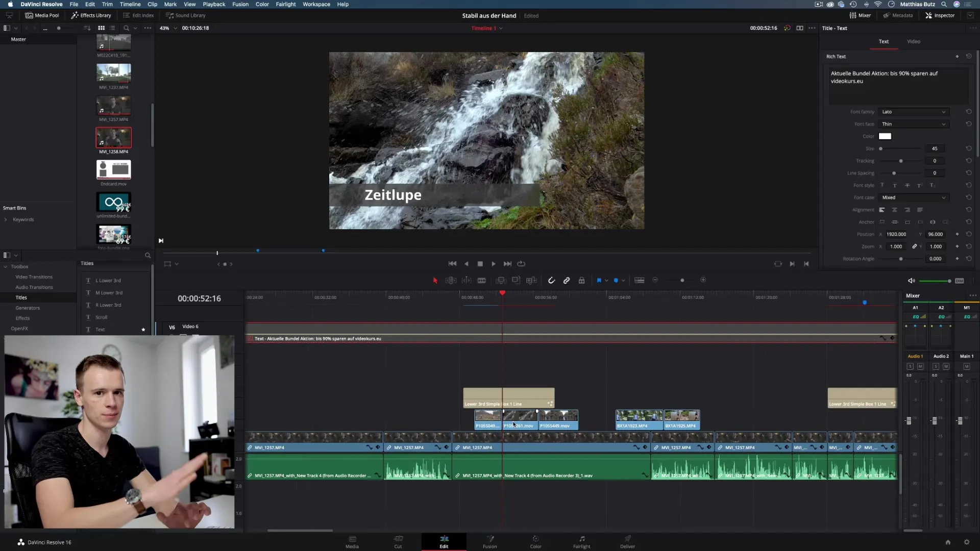Toggle loop playback button

coord(521,264)
